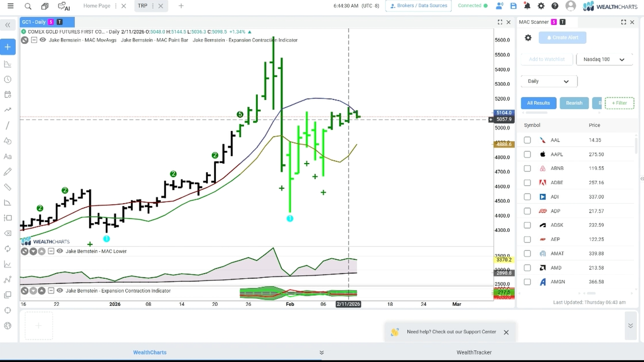Open the MAC Scanner settings gear
Screen dimensions: 644x362
click(528, 38)
